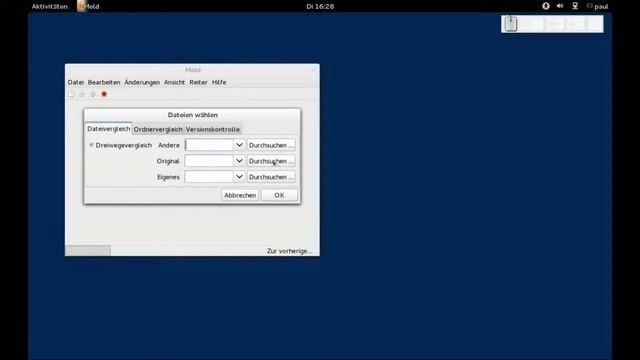
Task: Click the volume speaker icon
Action: tap(560, 6)
